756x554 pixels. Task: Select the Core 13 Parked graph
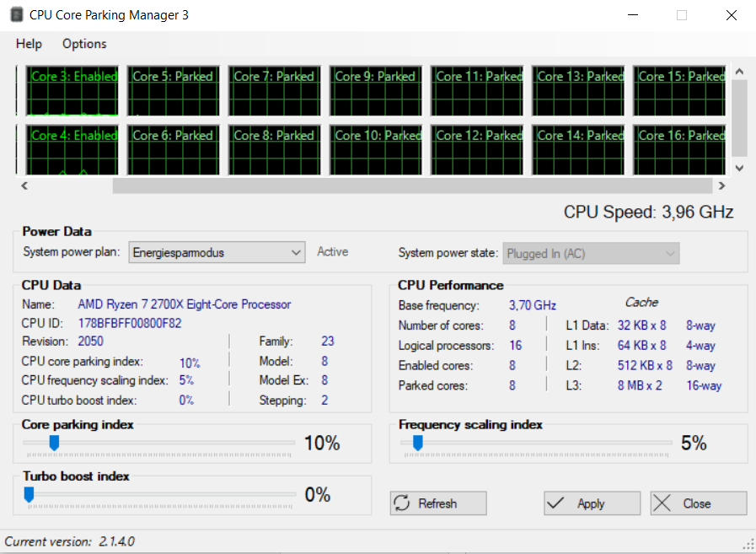click(x=578, y=91)
